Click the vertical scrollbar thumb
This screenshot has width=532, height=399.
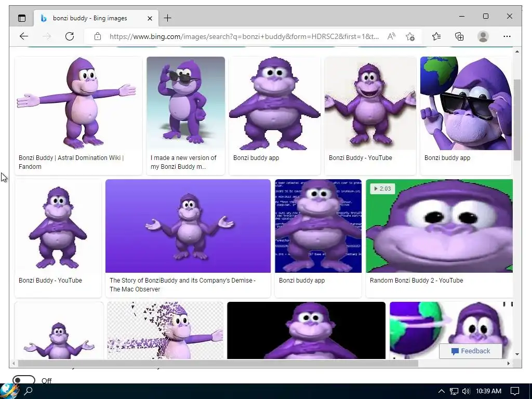[x=517, y=120]
